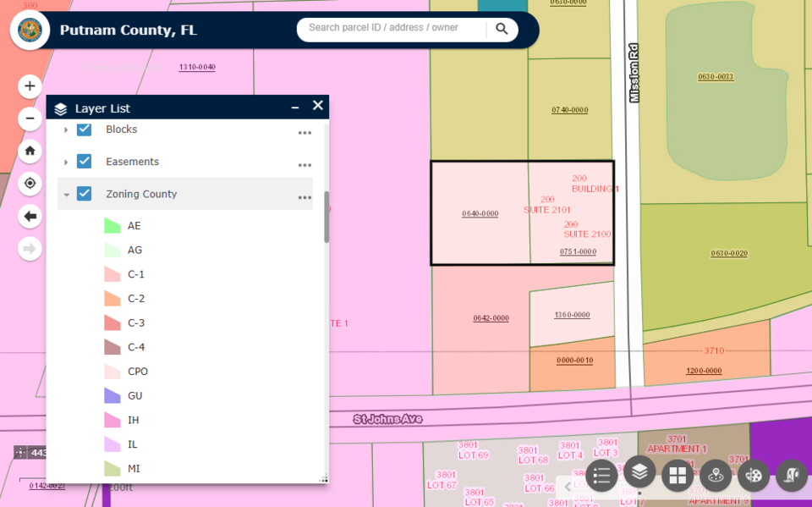Expand the Easements layer legend

pos(66,162)
